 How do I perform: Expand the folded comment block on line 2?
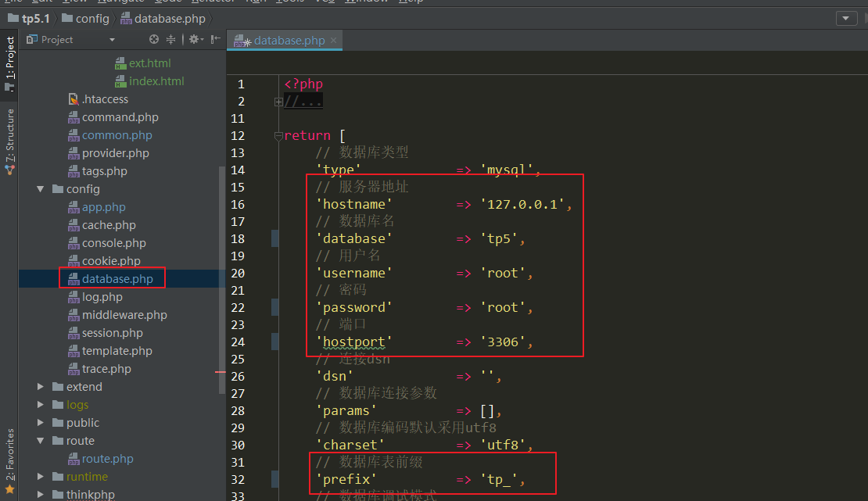(x=278, y=102)
